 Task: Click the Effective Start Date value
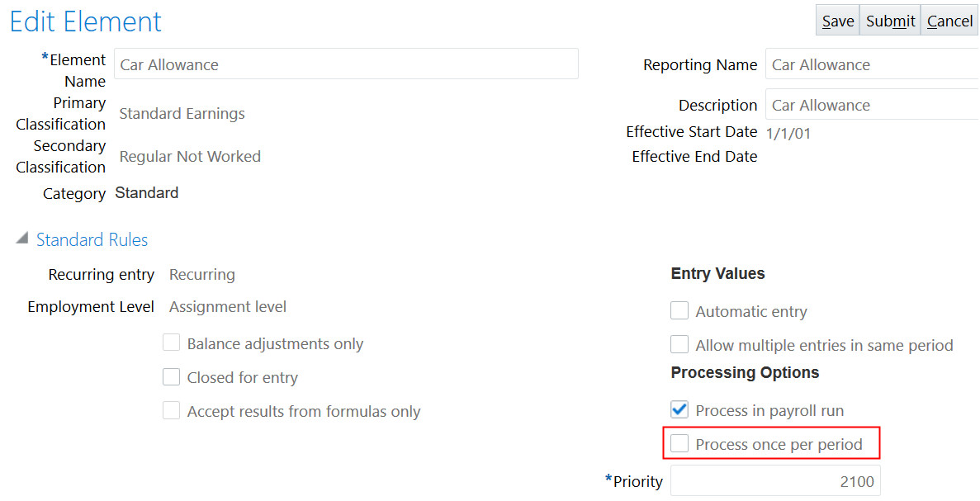pos(788,133)
